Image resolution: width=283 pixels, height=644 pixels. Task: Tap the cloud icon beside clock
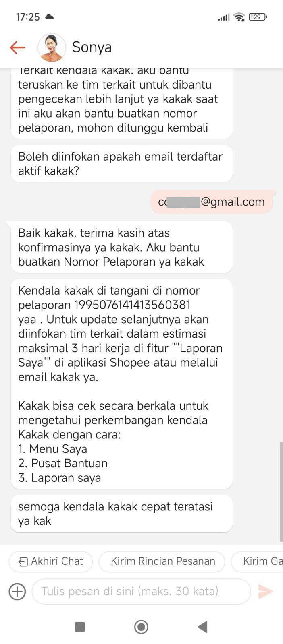[x=50, y=17]
